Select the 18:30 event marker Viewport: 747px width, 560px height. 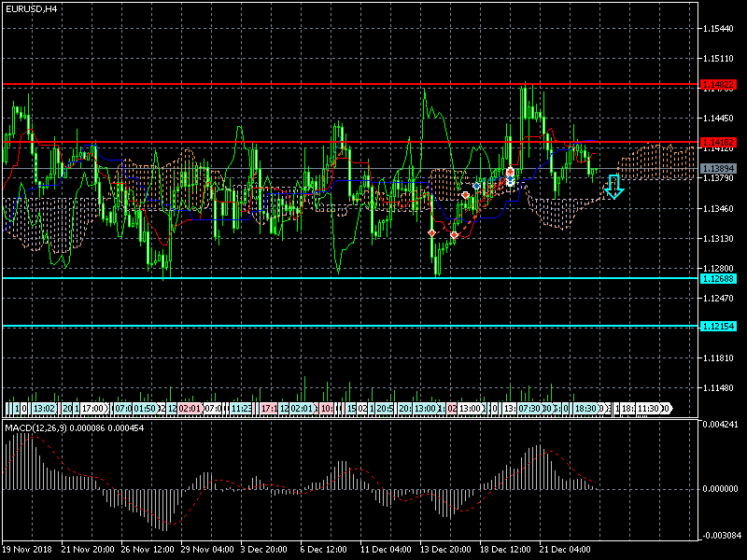coord(586,409)
